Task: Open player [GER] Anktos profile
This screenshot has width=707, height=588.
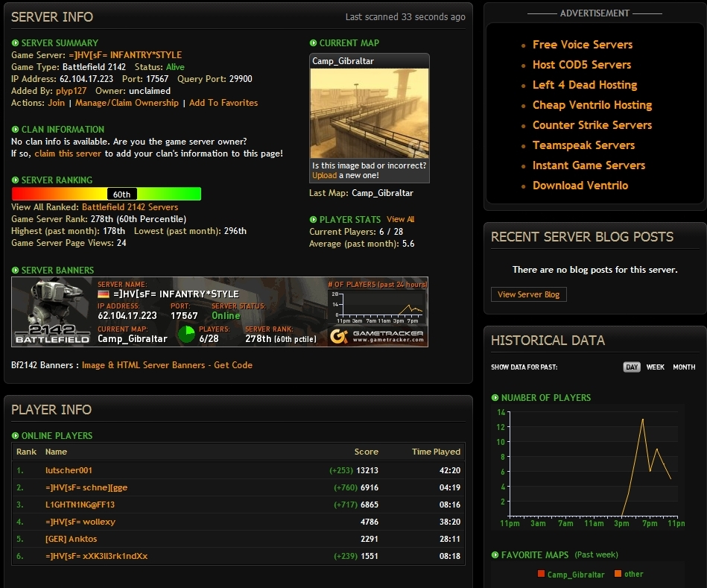Action: (x=71, y=539)
